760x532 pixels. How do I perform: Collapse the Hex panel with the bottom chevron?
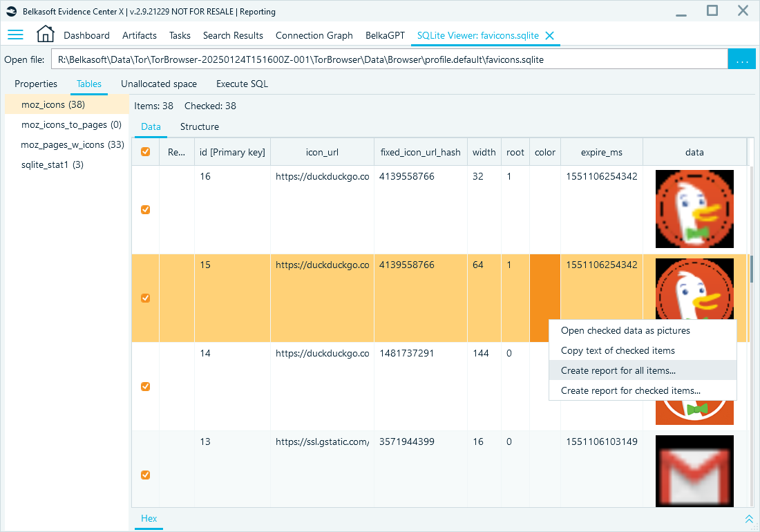point(749,518)
